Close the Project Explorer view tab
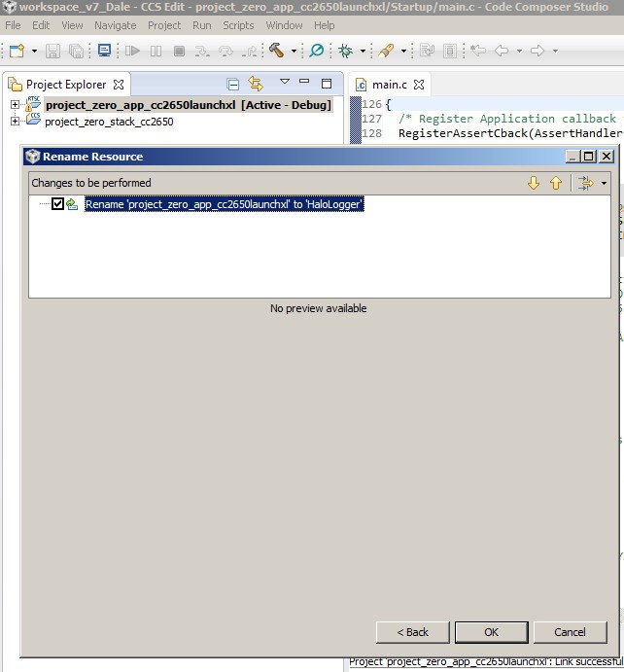This screenshot has height=672, width=624. pos(119,85)
